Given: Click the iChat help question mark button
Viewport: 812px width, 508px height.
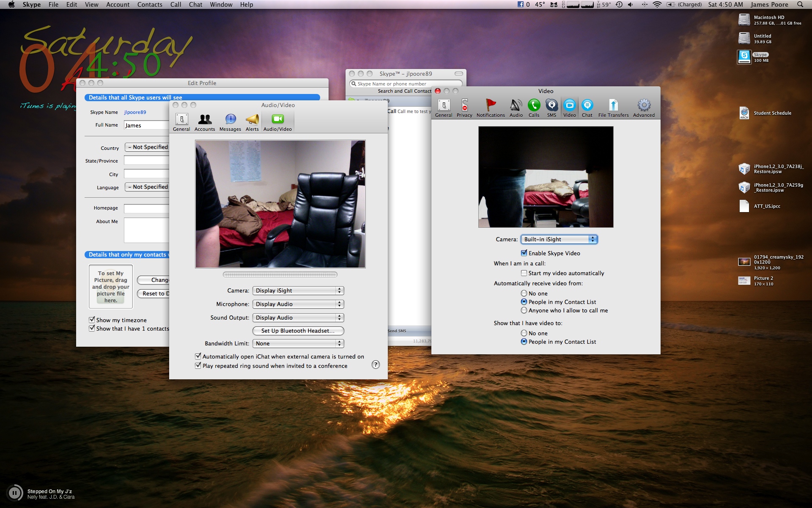Looking at the screenshot, I should tap(376, 364).
